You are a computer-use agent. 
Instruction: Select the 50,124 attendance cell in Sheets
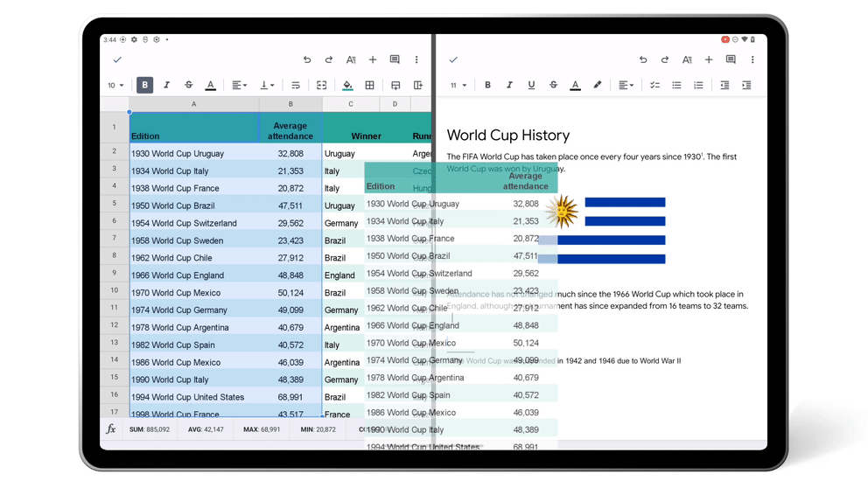coord(290,293)
